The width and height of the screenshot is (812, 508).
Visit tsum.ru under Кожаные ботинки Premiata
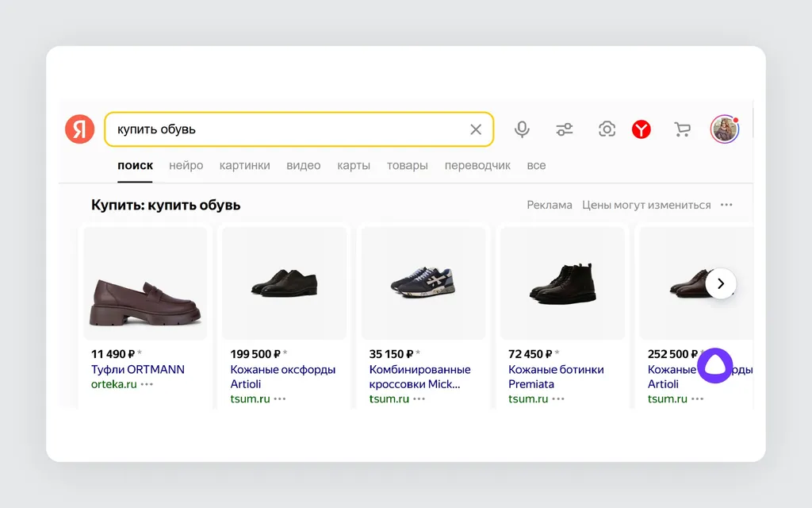528,398
